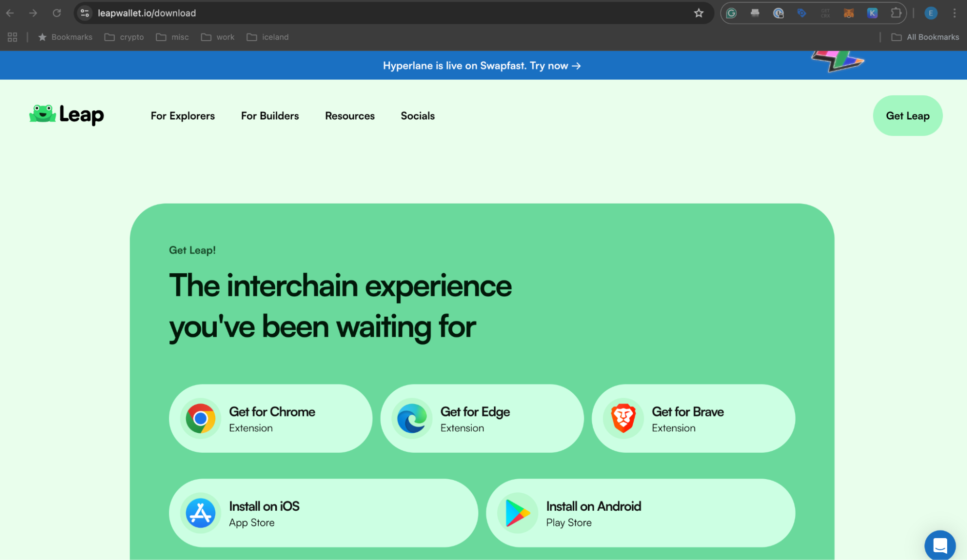Click the App Store icon
Viewport: 967px width, 560px height.
[x=200, y=513]
